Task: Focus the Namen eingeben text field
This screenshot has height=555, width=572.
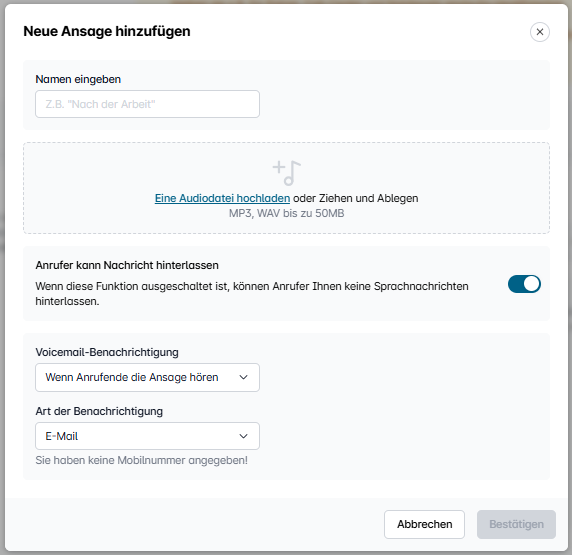Action: pyautogui.click(x=147, y=104)
